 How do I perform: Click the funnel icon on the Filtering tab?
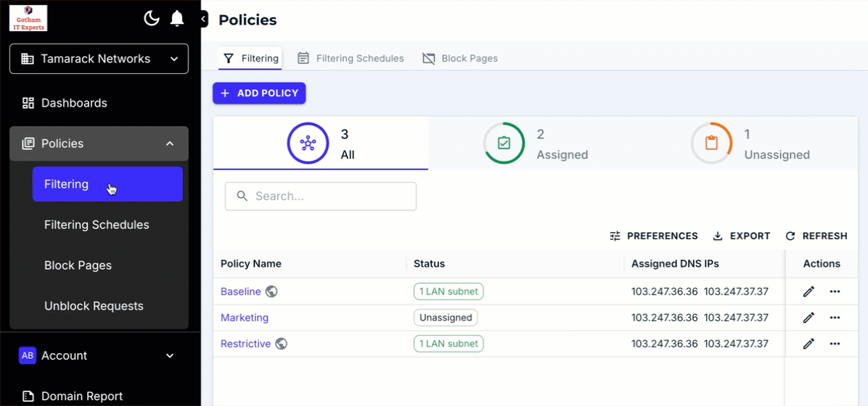tap(229, 58)
